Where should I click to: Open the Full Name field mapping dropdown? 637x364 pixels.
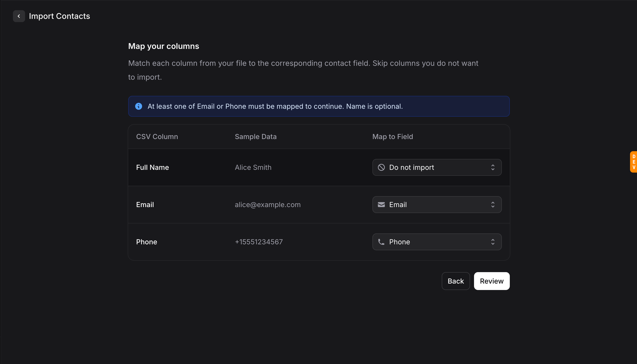[437, 167]
